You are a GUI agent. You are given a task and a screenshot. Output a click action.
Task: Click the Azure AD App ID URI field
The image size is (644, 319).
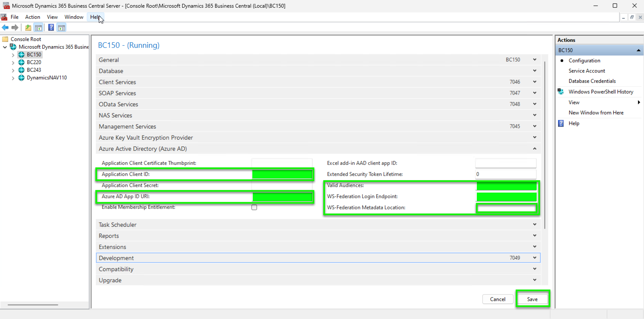click(x=282, y=197)
